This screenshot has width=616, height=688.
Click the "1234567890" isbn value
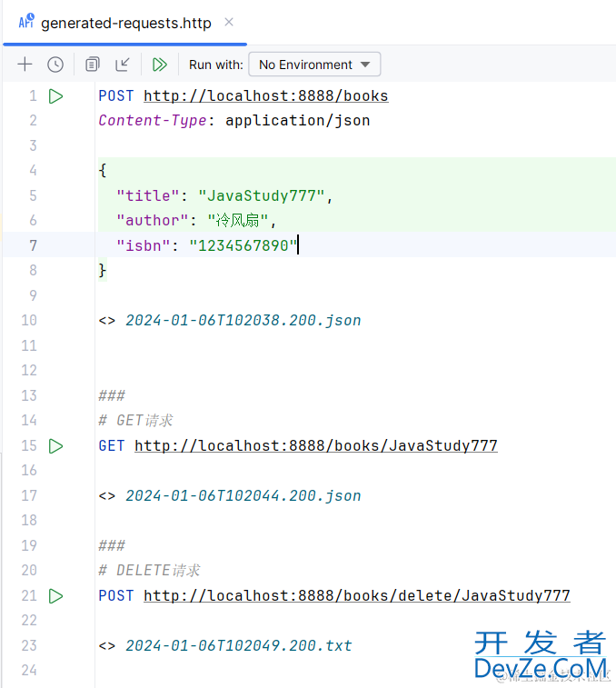(243, 245)
